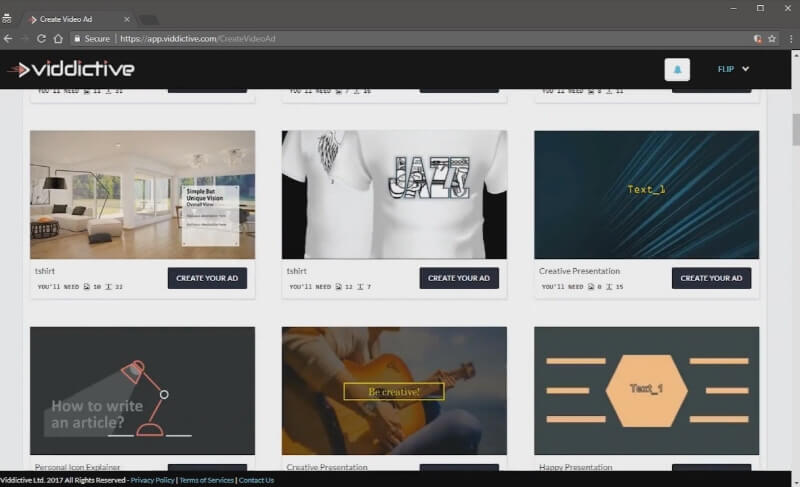Open the orange hexagon Text_1 thumbnail

646,391
